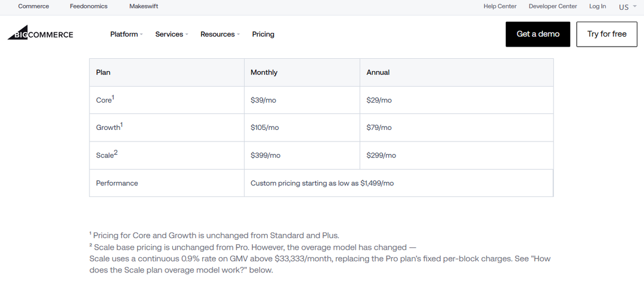Select the $39/mo Core monthly price
644x283 pixels.
263,100
